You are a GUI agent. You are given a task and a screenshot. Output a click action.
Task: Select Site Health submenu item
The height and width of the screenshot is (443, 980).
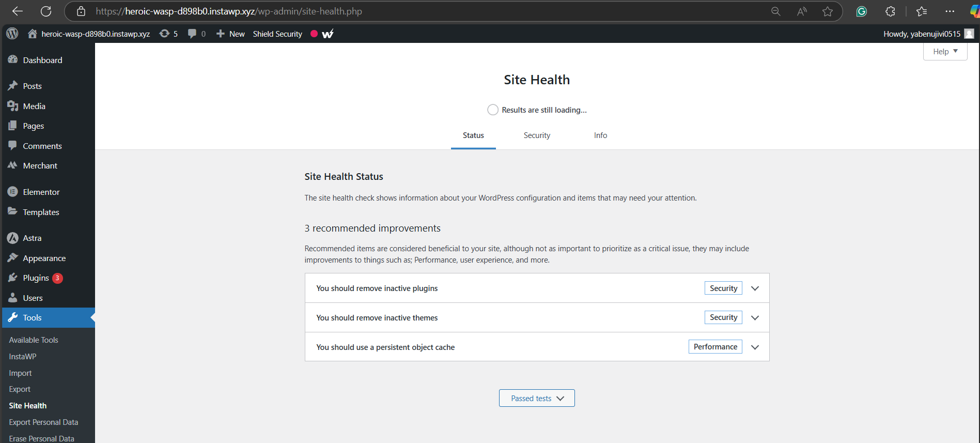[x=28, y=405]
